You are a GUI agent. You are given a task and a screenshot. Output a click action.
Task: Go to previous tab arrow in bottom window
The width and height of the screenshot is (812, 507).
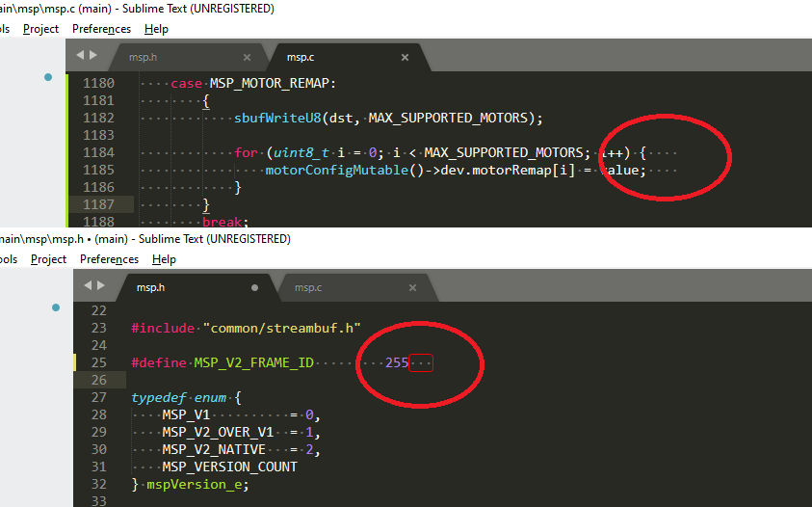(x=88, y=285)
